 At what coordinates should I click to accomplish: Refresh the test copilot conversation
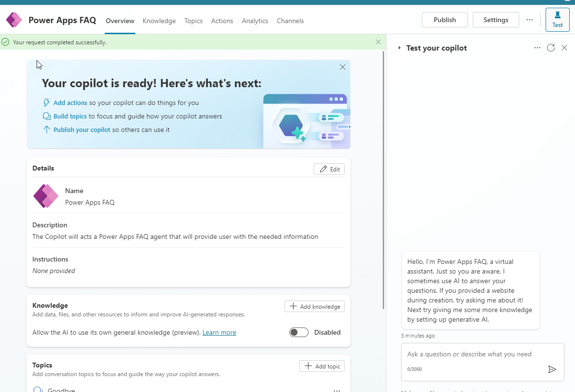[551, 48]
